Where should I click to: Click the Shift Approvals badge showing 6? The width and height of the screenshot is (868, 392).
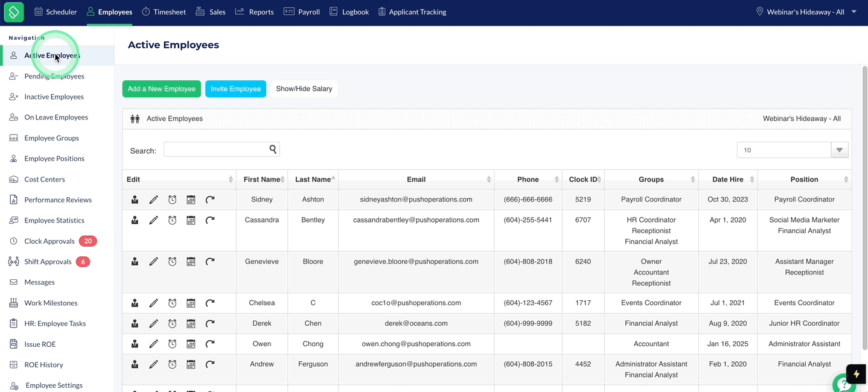coord(83,262)
